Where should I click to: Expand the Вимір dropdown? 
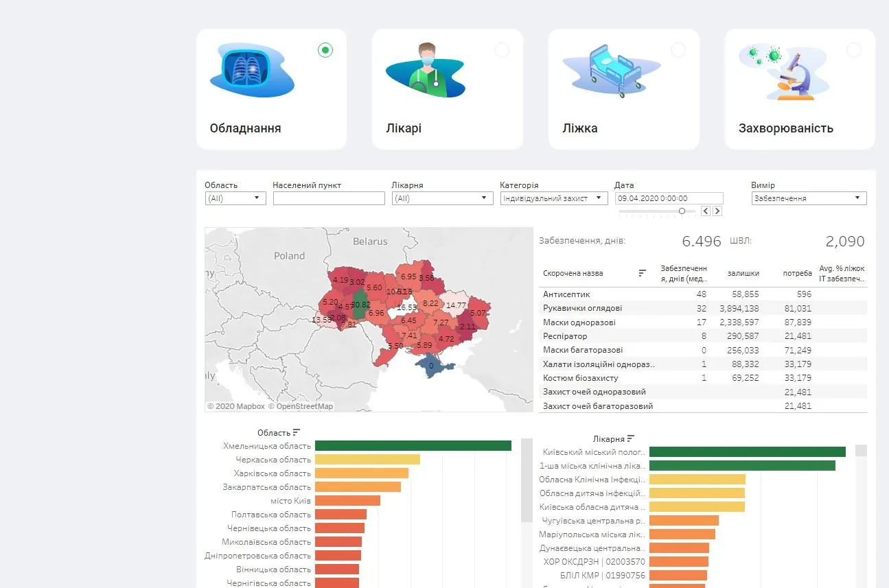809,198
